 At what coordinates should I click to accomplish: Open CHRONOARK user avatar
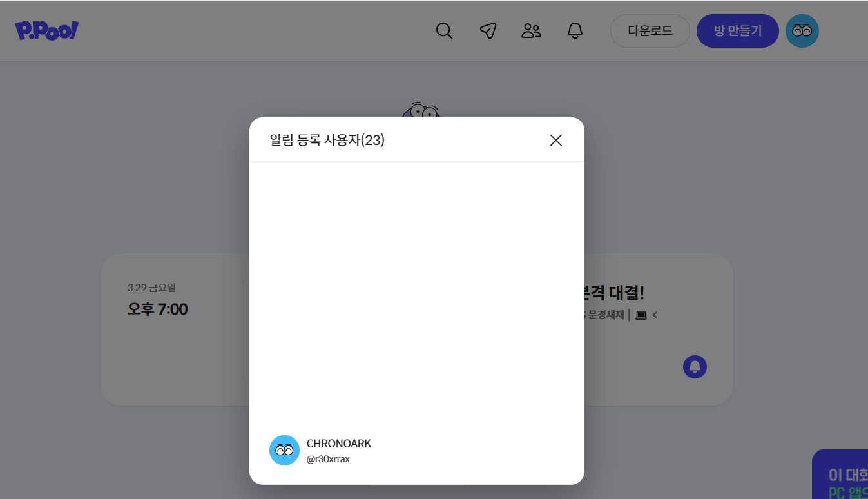pyautogui.click(x=284, y=450)
